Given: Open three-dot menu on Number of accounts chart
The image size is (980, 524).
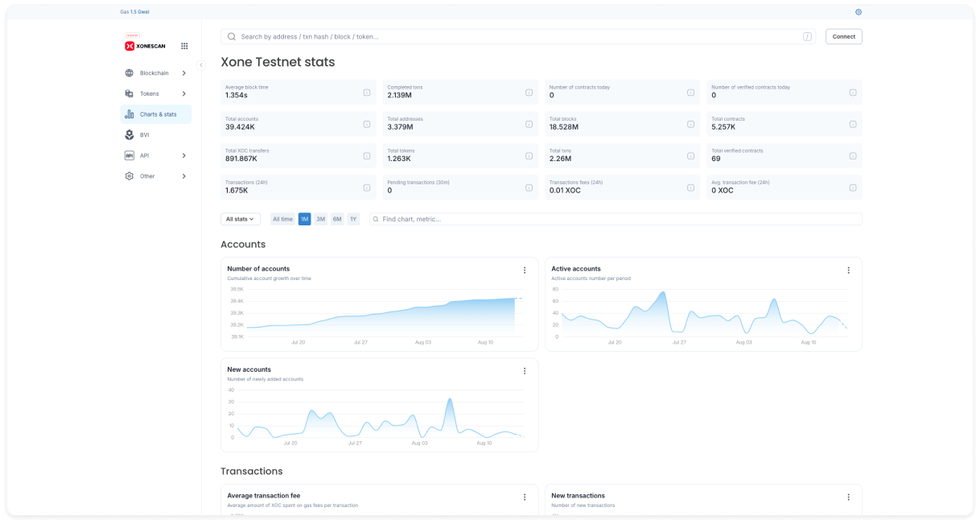Looking at the screenshot, I should point(525,270).
